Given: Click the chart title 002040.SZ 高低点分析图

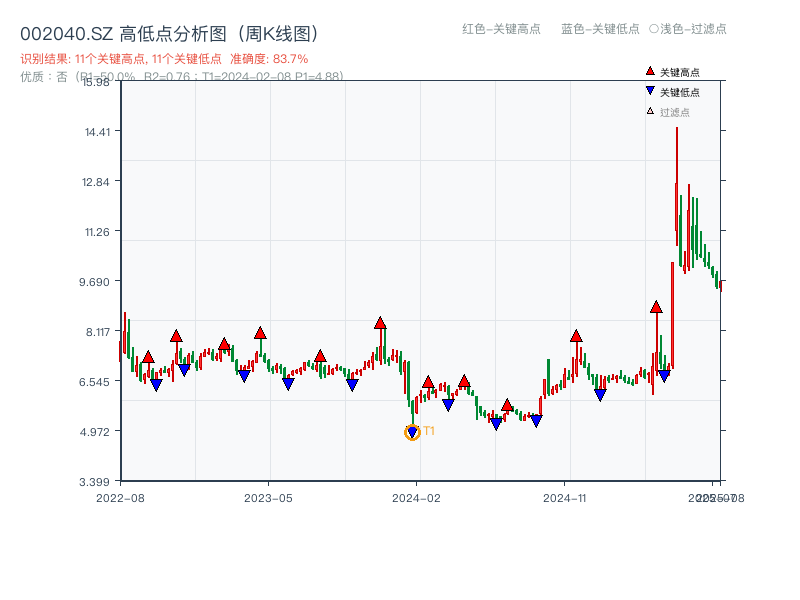Looking at the screenshot, I should point(169,34).
